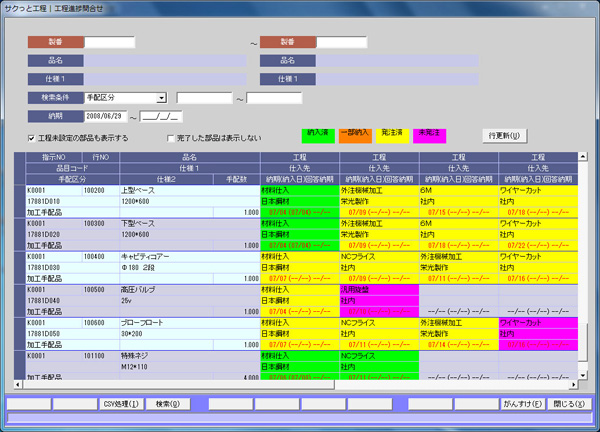Click item code 17881D020
The height and width of the screenshot is (432, 600).
coord(73,235)
